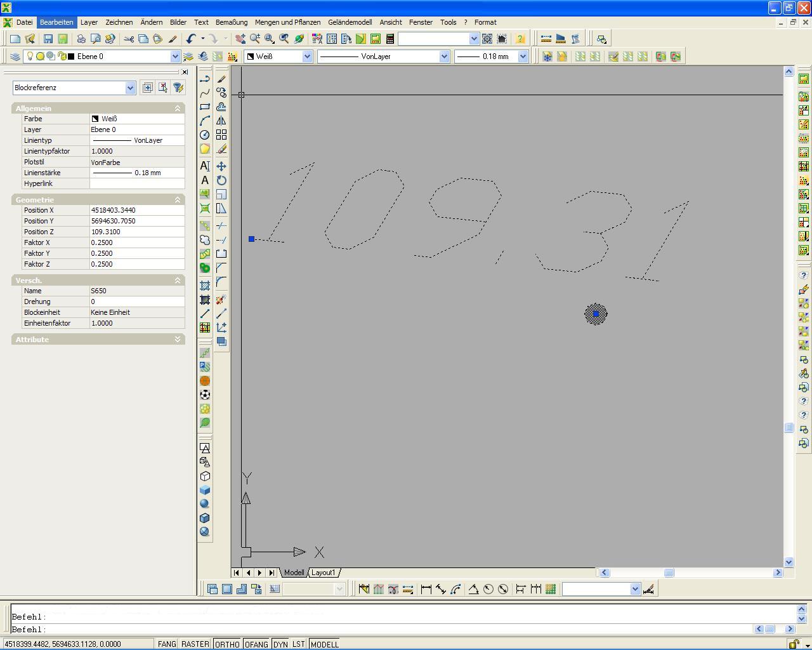
Task: Click the angular dimension icon
Action: (473, 589)
